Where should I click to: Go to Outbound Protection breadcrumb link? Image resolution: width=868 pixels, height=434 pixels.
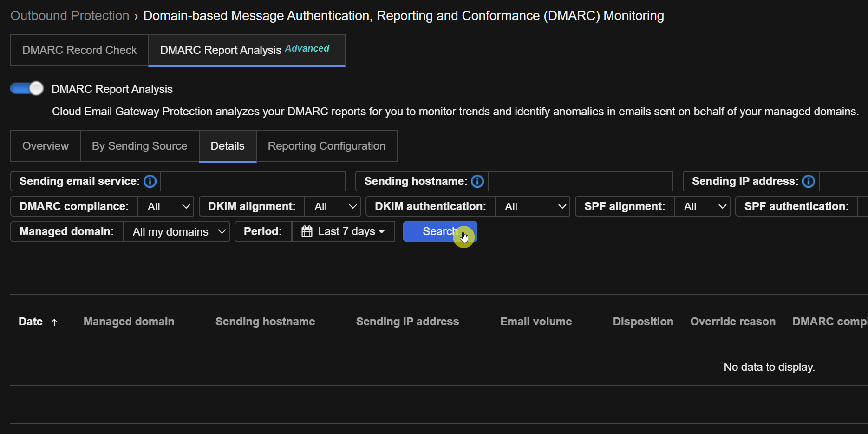pyautogui.click(x=70, y=16)
